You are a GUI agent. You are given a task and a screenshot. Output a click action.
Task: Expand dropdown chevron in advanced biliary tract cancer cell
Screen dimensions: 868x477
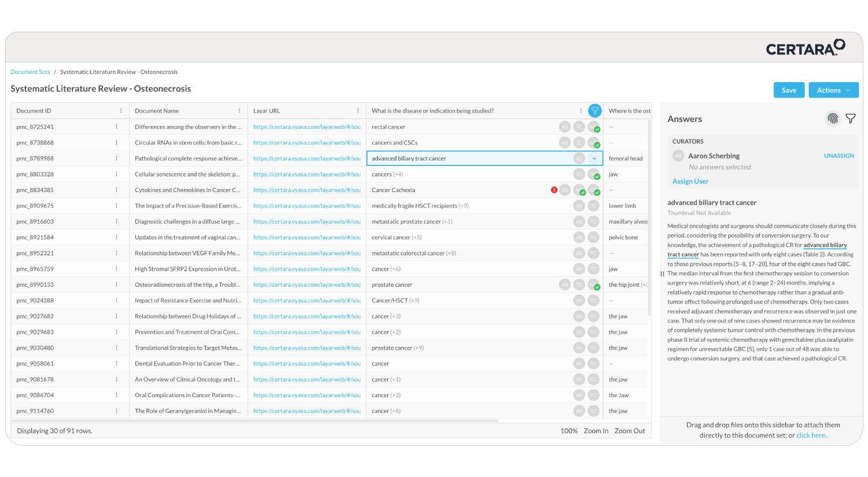[x=594, y=158]
